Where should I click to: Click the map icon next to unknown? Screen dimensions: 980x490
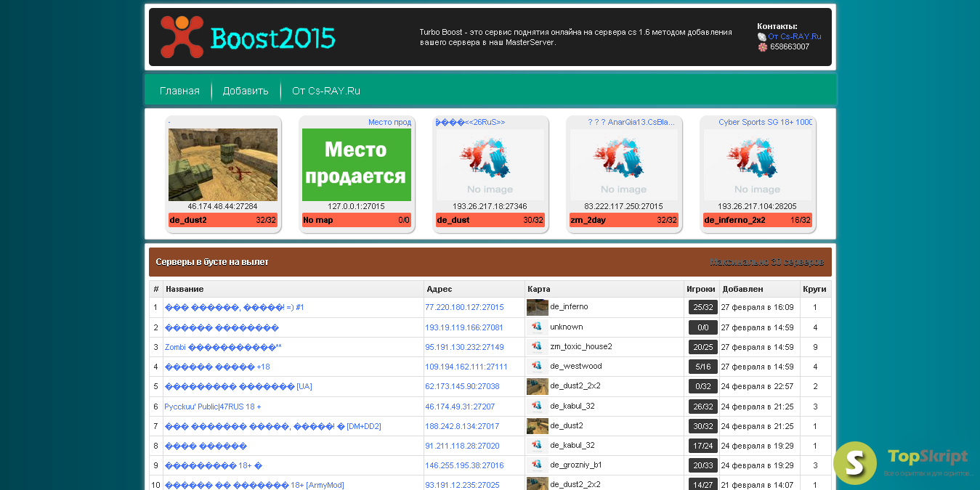click(x=538, y=327)
